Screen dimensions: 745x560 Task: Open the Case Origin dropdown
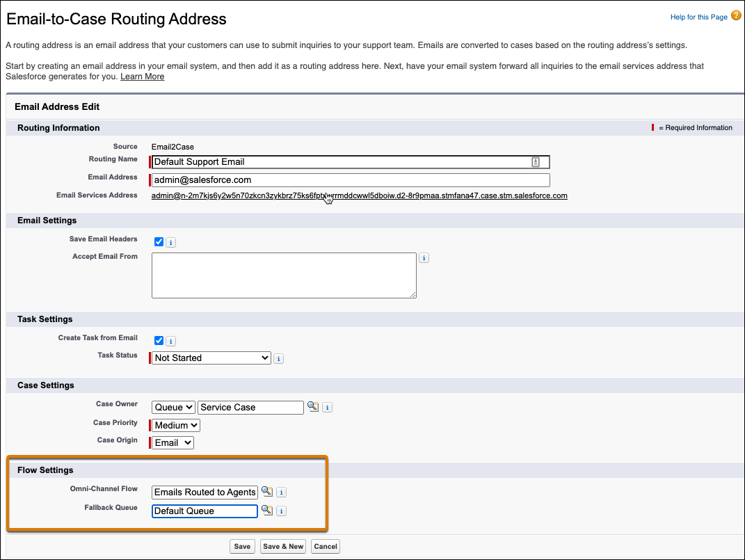(171, 442)
